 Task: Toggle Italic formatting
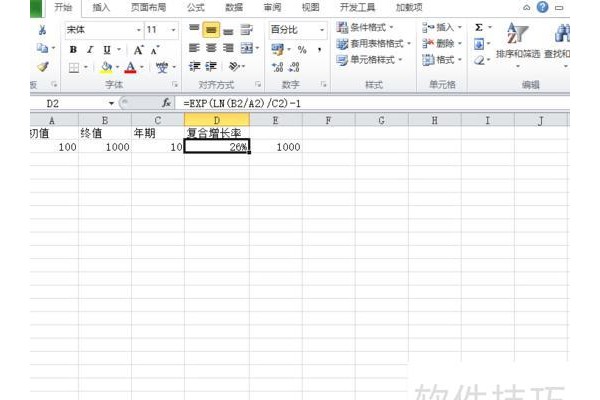tap(90, 50)
